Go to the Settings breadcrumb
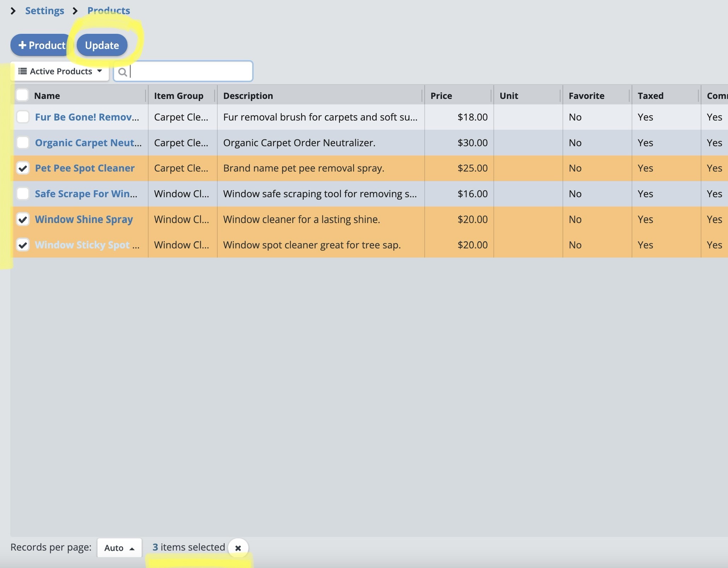 tap(45, 11)
